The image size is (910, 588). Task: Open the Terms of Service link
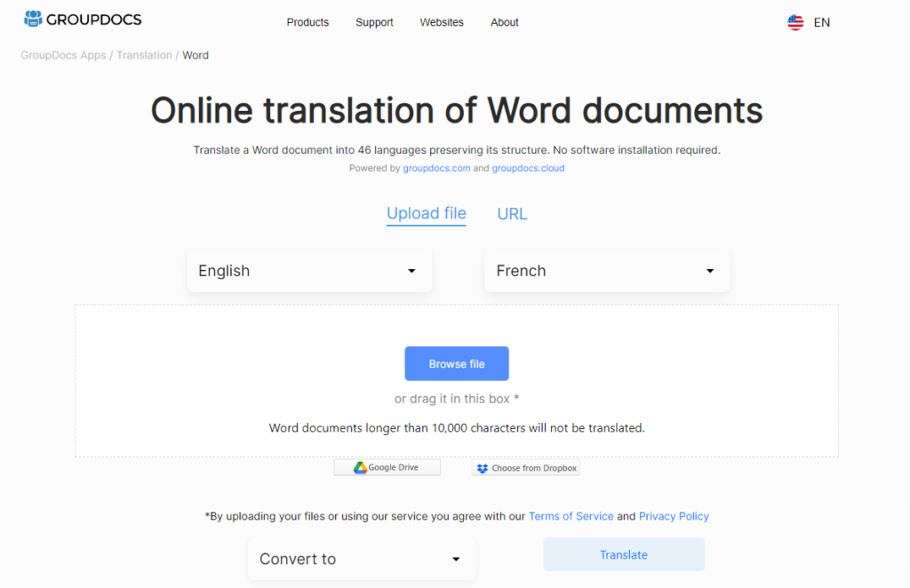[571, 516]
